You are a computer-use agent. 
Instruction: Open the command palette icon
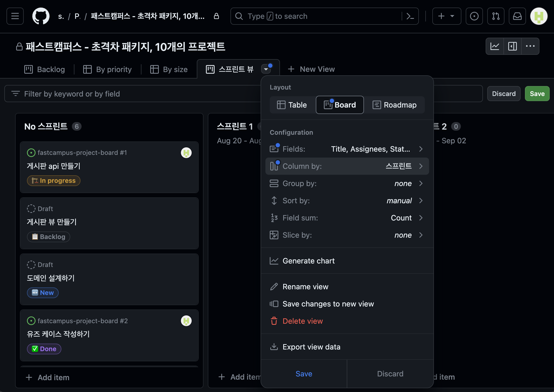coord(410,16)
